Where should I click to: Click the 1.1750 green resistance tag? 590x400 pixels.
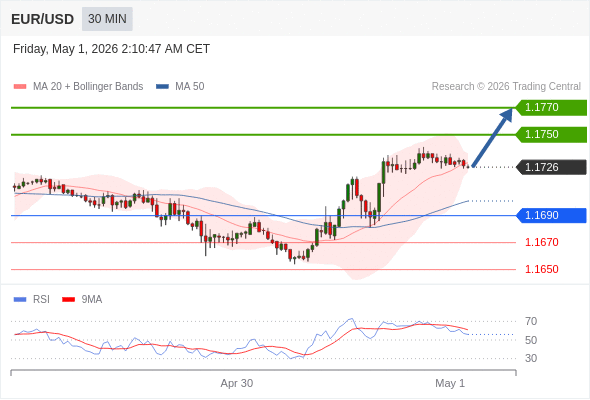pos(551,135)
